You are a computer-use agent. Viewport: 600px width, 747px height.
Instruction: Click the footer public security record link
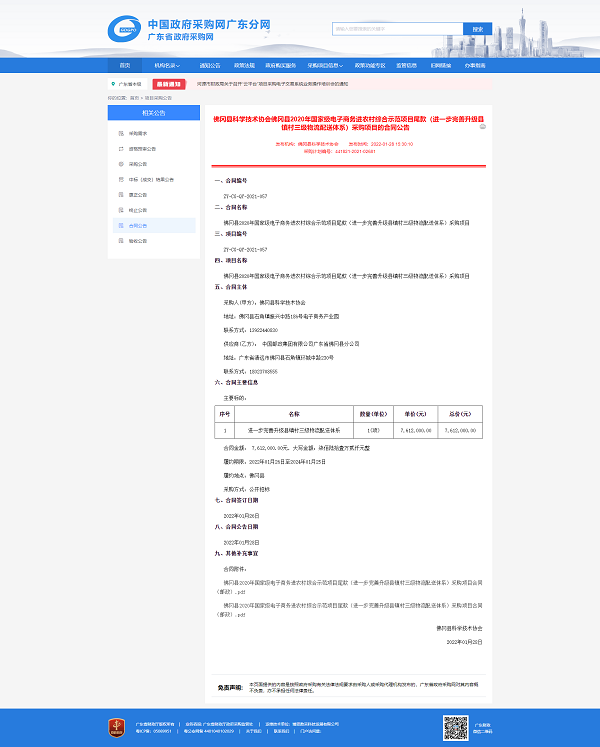coord(209,731)
